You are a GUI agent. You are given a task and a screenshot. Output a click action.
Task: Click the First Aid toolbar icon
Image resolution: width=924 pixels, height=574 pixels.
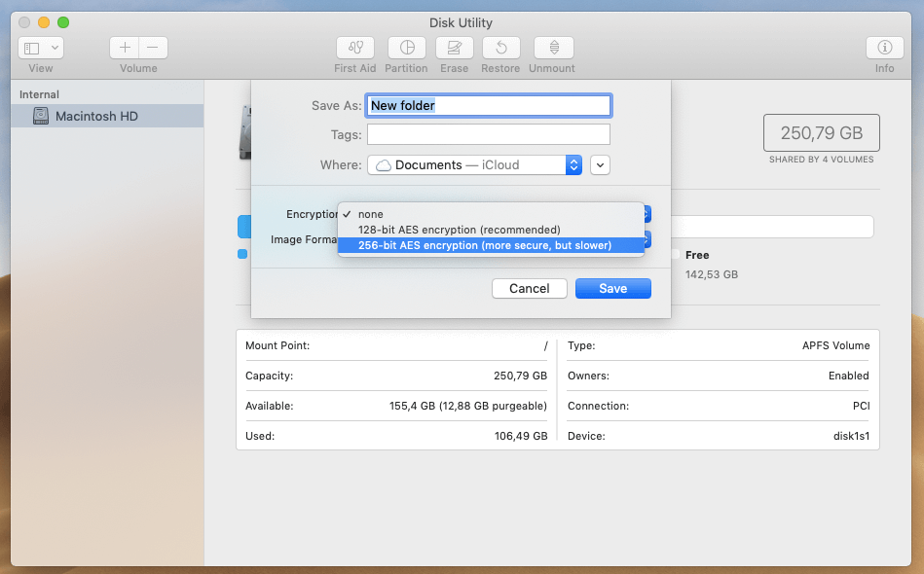[355, 48]
